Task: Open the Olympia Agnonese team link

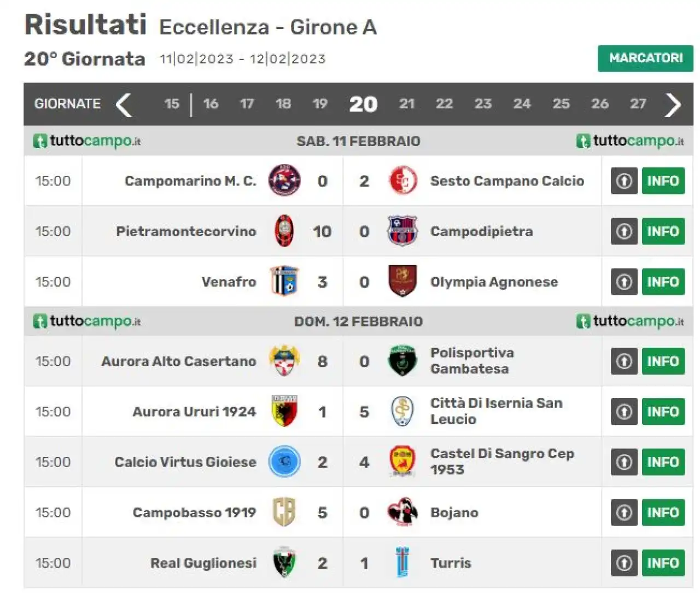Action: [x=494, y=282]
